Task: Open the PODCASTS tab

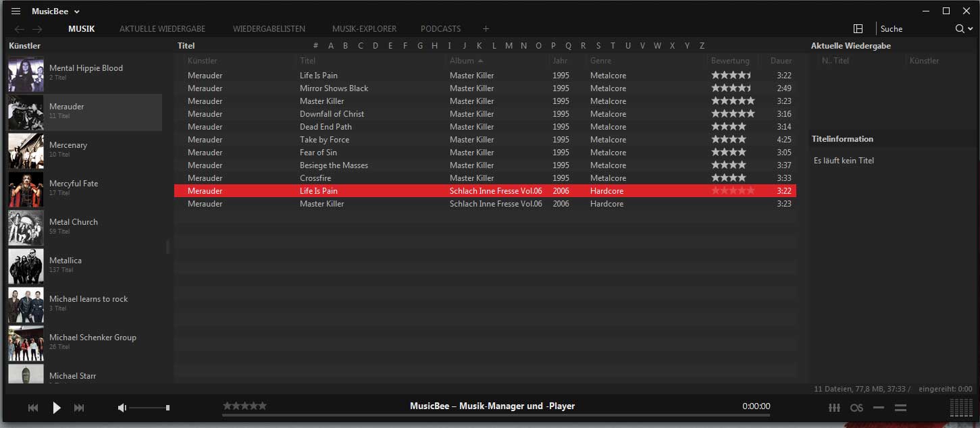Action: coord(440,29)
